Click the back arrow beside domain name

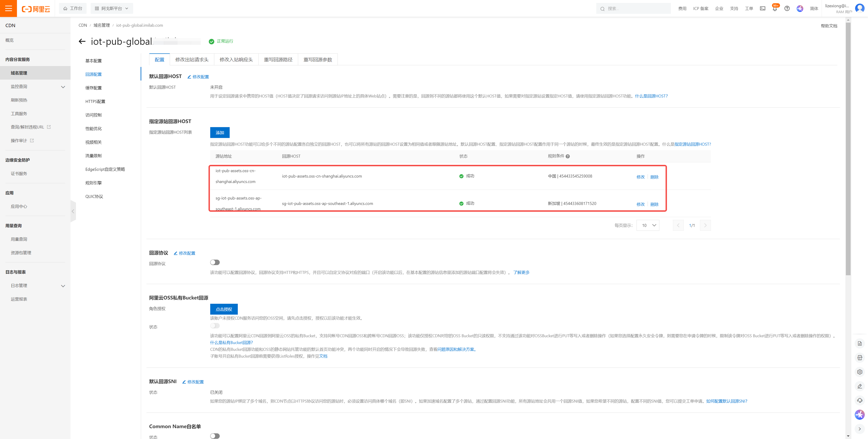coord(82,42)
